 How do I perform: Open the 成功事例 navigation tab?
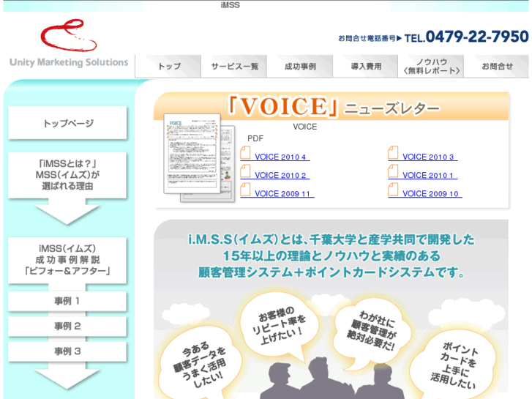point(300,66)
